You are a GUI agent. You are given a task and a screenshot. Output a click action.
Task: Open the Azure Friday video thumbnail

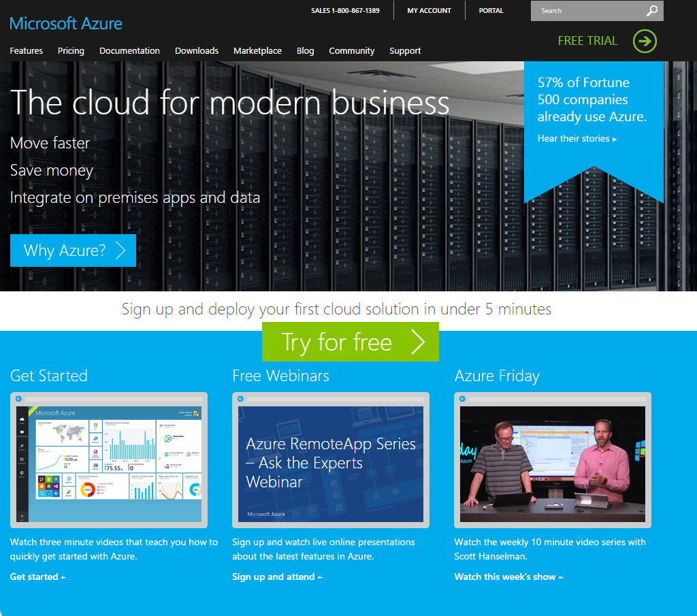pos(553,460)
